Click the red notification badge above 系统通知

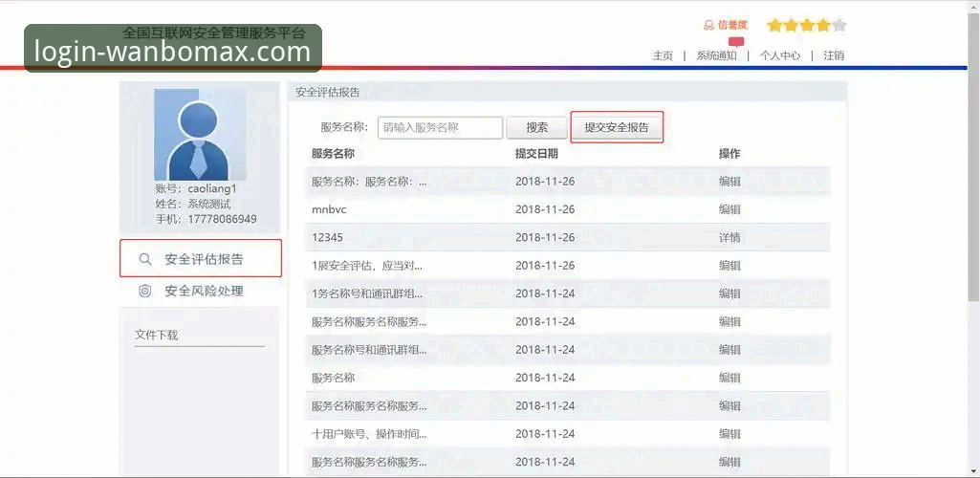(736, 42)
